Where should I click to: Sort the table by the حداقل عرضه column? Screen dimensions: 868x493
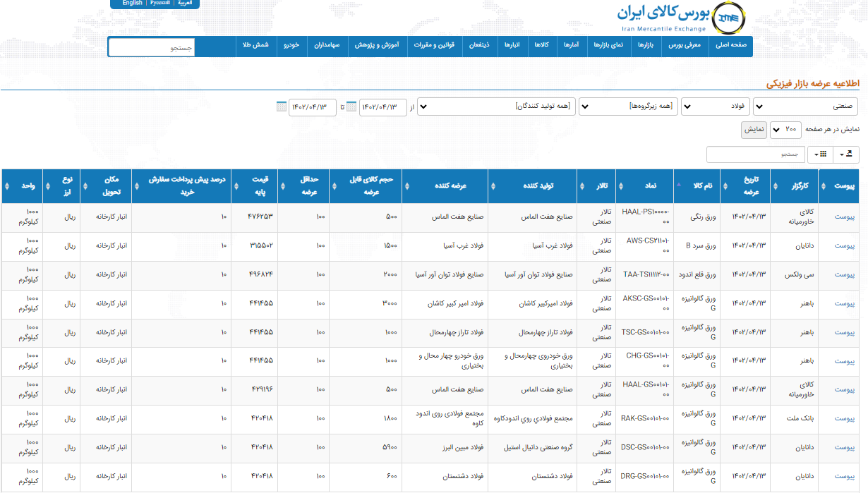(x=303, y=186)
